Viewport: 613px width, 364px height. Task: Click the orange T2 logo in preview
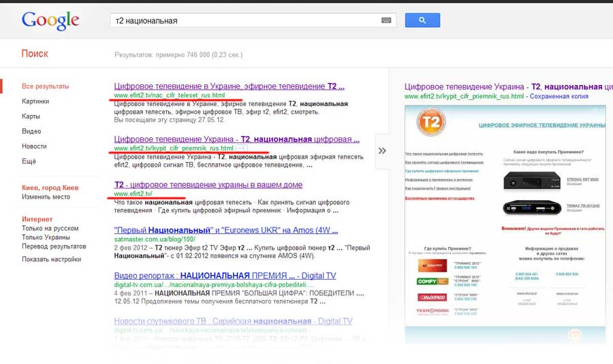431,122
